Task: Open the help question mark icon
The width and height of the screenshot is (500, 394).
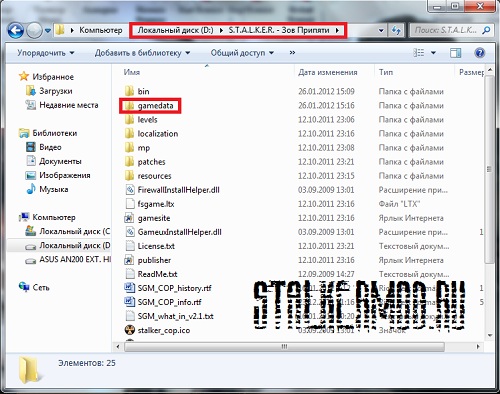Action: coord(479,53)
